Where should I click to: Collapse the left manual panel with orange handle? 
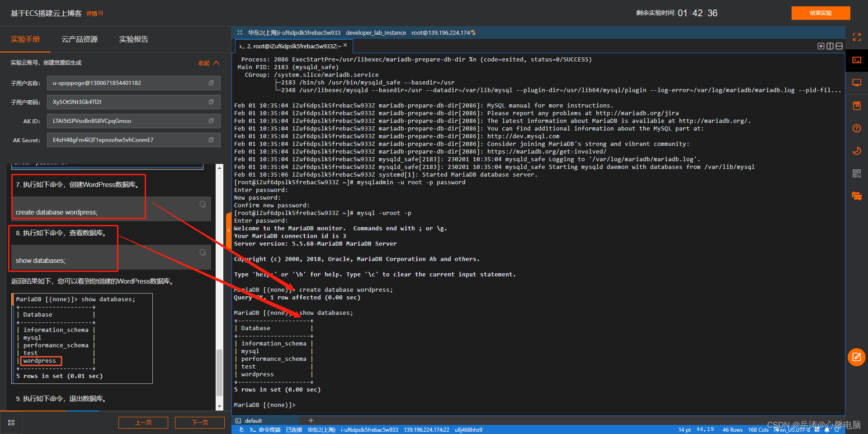coord(228,230)
